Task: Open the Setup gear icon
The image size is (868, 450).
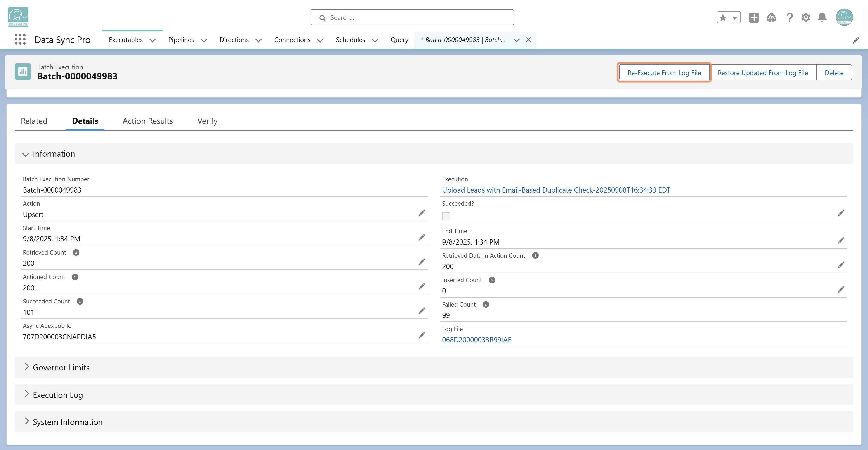Action: click(x=806, y=18)
